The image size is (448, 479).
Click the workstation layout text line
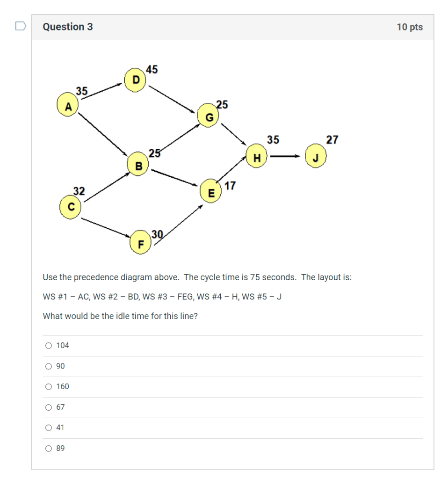pos(162,296)
